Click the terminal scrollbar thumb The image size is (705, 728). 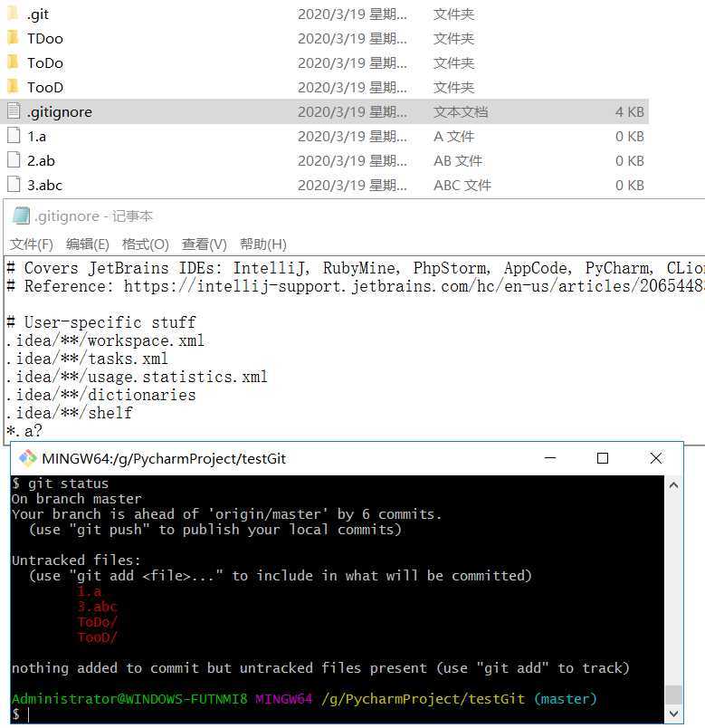click(674, 694)
